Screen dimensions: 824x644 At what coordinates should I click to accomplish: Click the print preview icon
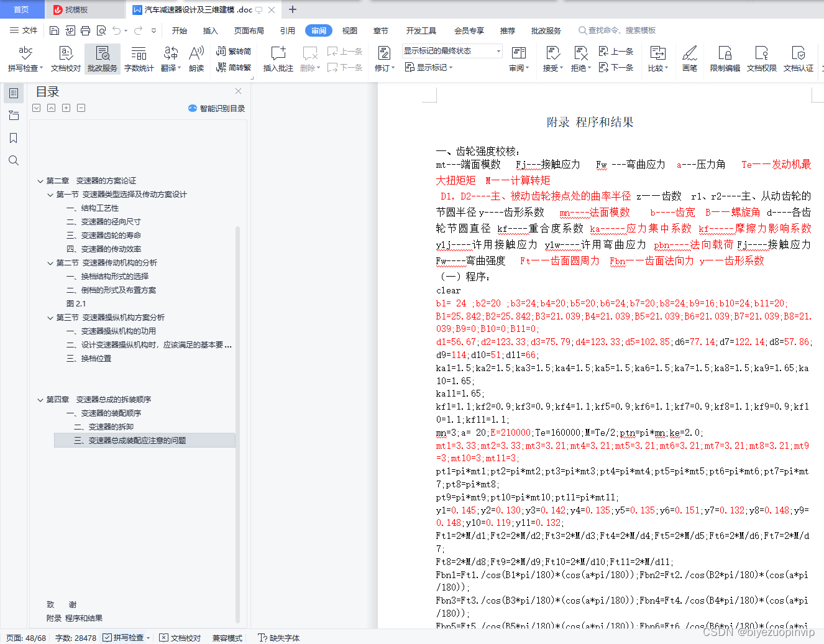pos(101,30)
